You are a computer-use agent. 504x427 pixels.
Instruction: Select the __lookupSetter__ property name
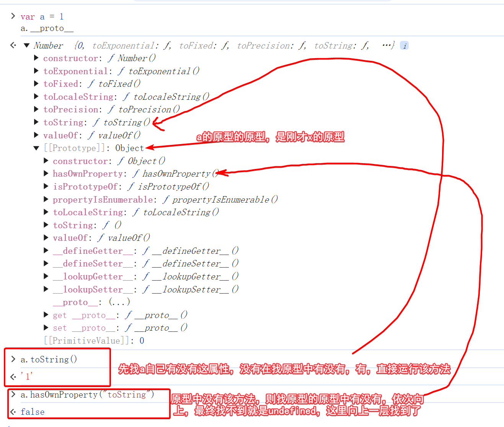click(x=93, y=290)
